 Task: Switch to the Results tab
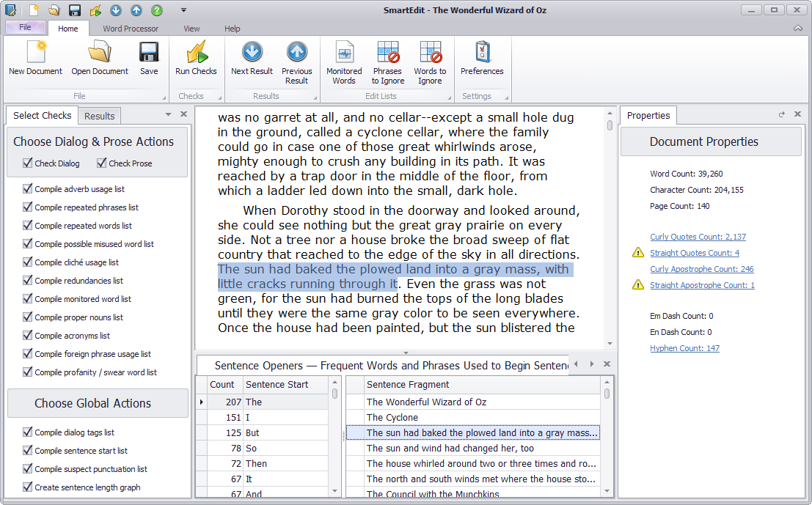click(99, 115)
